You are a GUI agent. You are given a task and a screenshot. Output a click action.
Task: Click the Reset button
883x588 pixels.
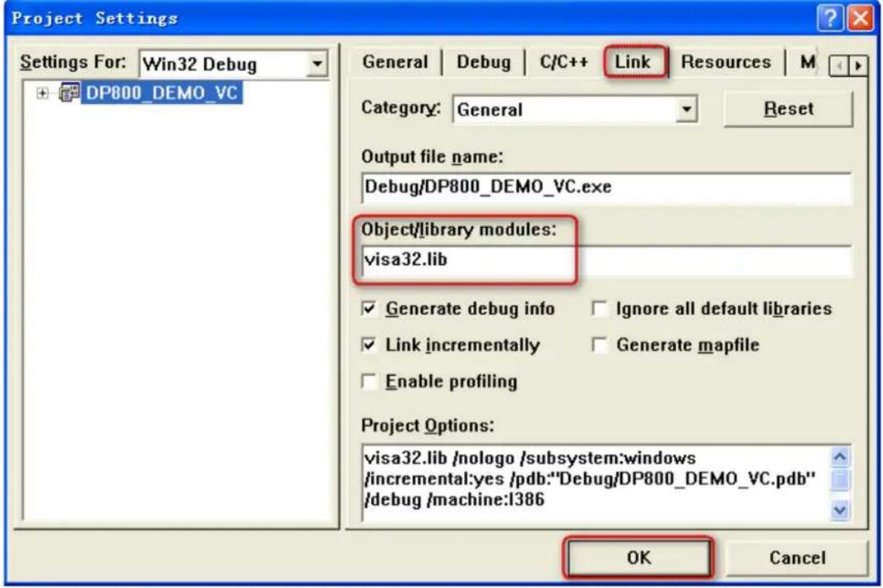[788, 108]
